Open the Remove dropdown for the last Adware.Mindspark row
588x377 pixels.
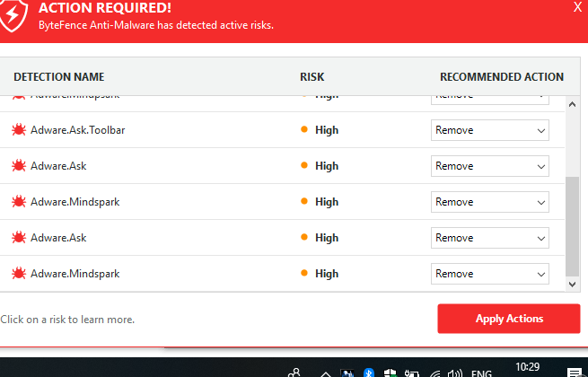coord(490,274)
